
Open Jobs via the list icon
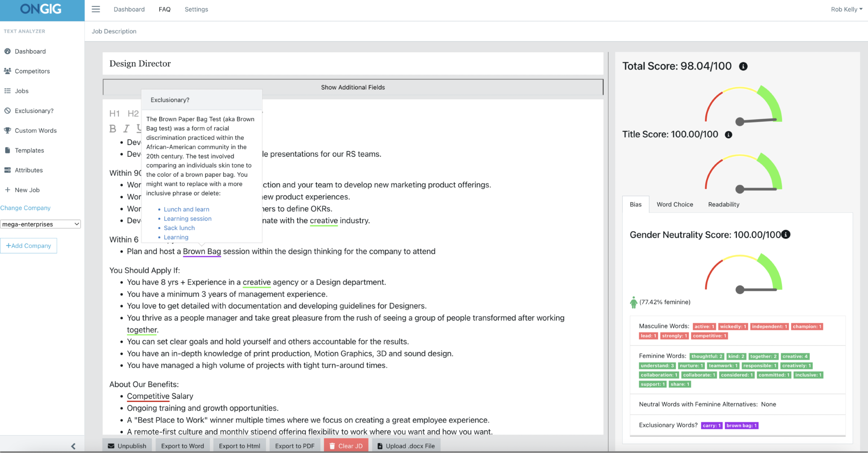tap(7, 91)
